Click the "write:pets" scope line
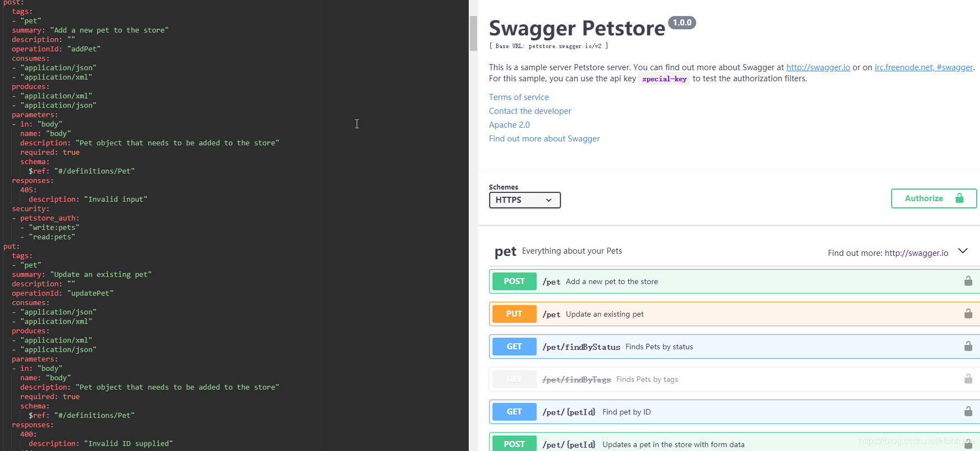The width and height of the screenshot is (980, 451). pyautogui.click(x=54, y=228)
